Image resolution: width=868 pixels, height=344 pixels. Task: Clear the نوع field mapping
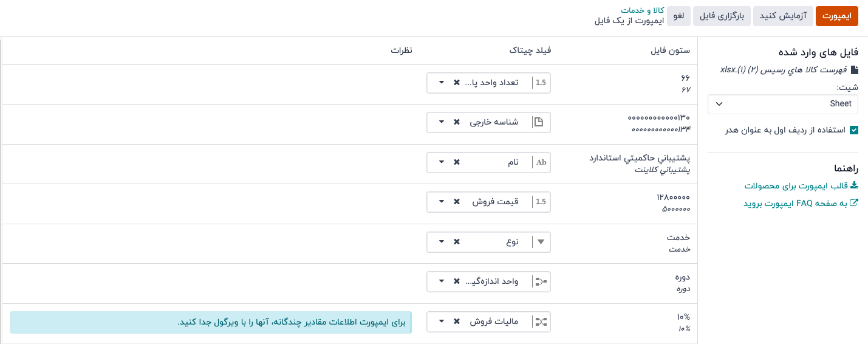point(457,242)
